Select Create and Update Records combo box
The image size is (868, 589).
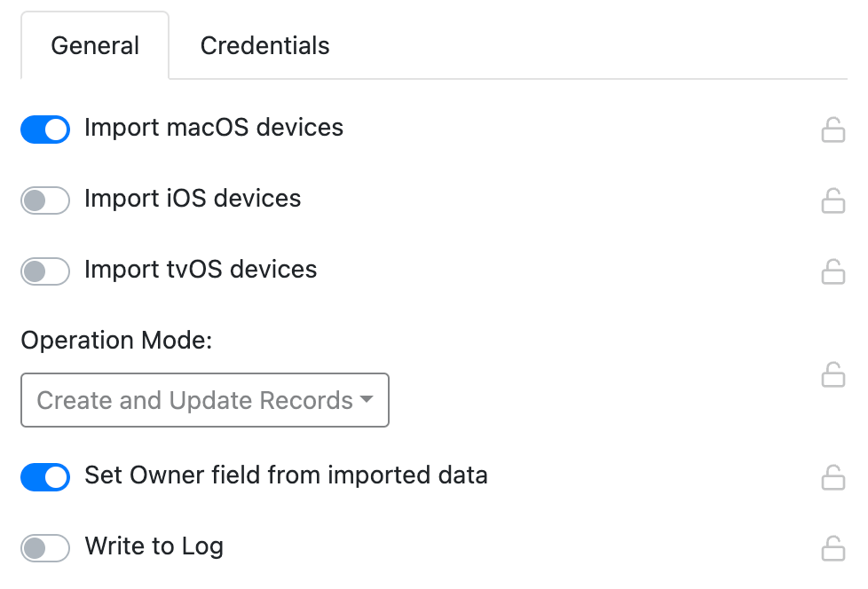pos(204,400)
